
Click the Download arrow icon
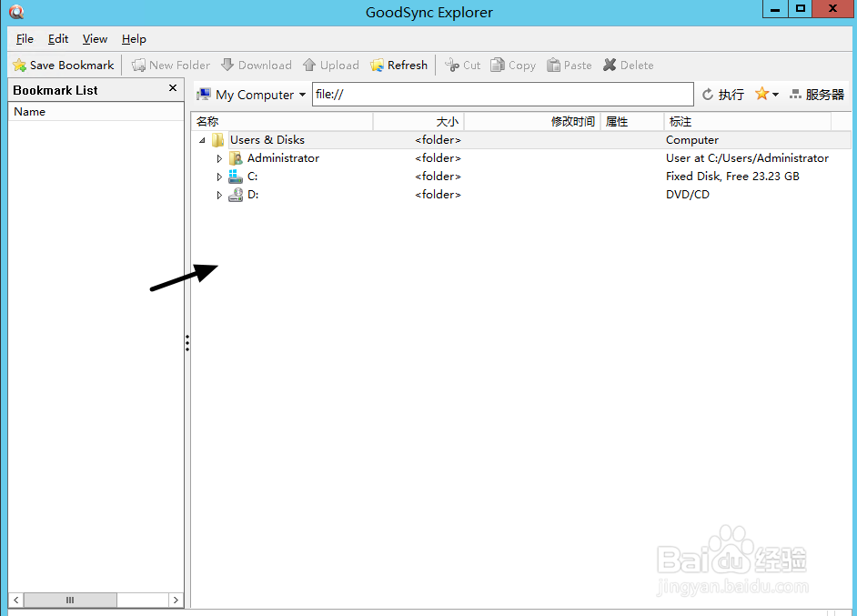click(227, 65)
